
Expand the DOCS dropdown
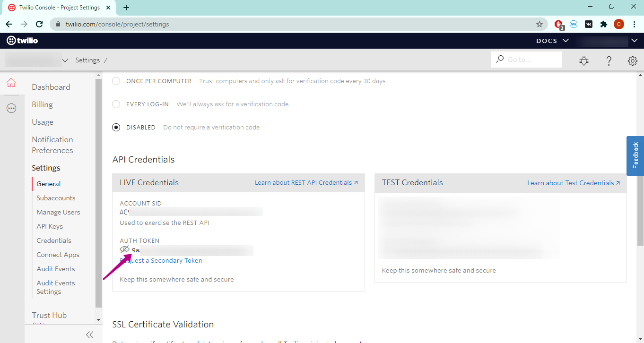click(553, 41)
